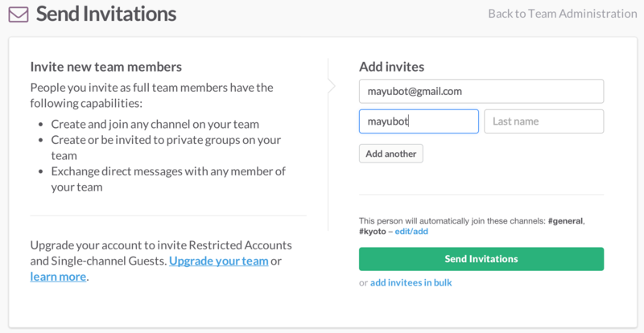Click the Add invites heading
The width and height of the screenshot is (644, 333).
coord(391,67)
